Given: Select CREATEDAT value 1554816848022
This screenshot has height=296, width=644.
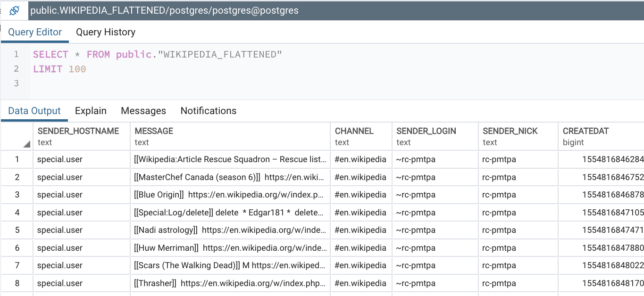Looking at the screenshot, I should 601,265.
